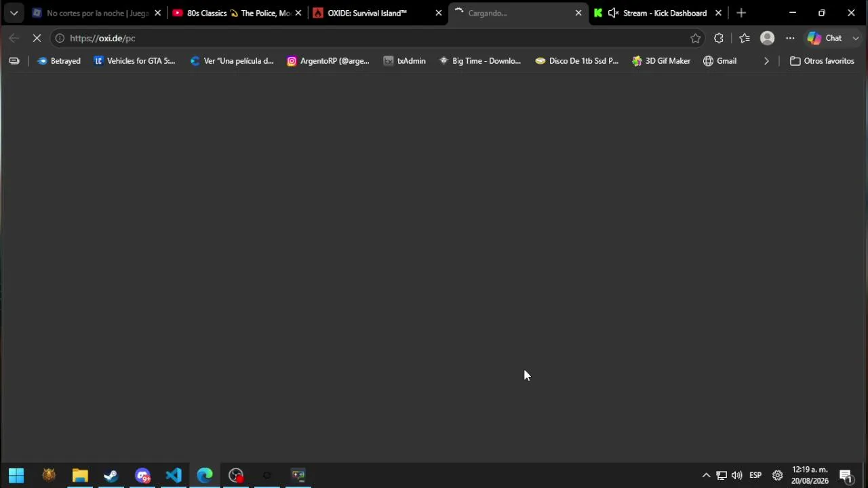Image resolution: width=868 pixels, height=488 pixels.
Task: Open Visual Studio Code from taskbar
Action: click(x=174, y=475)
